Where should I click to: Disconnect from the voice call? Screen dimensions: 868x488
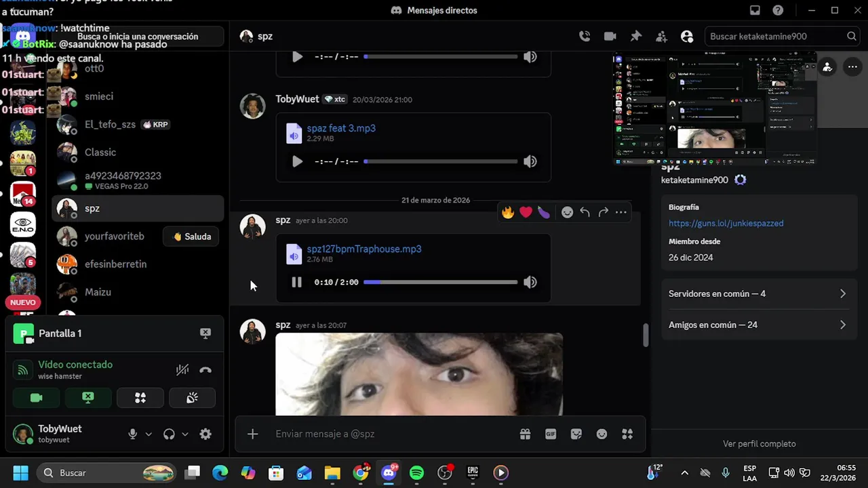pyautogui.click(x=205, y=370)
